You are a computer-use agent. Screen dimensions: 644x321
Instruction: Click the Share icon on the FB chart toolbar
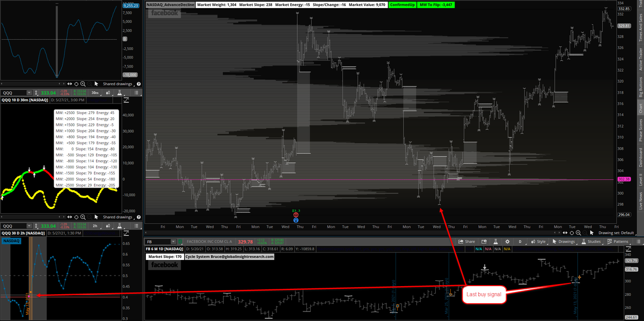point(462,241)
